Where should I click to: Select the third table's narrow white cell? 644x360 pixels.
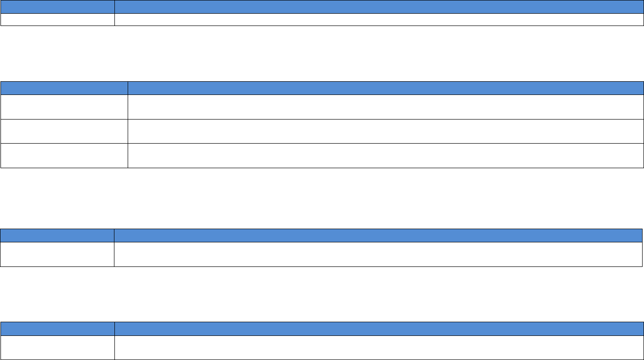[x=57, y=254]
